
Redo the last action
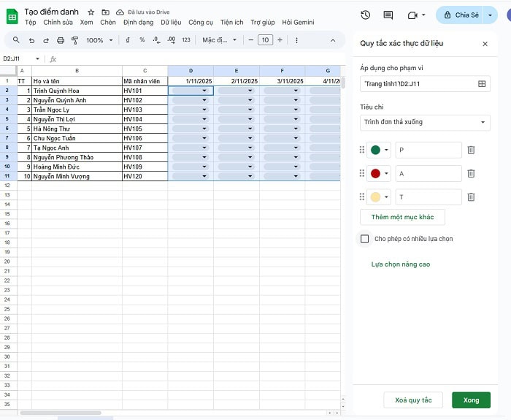tap(46, 40)
